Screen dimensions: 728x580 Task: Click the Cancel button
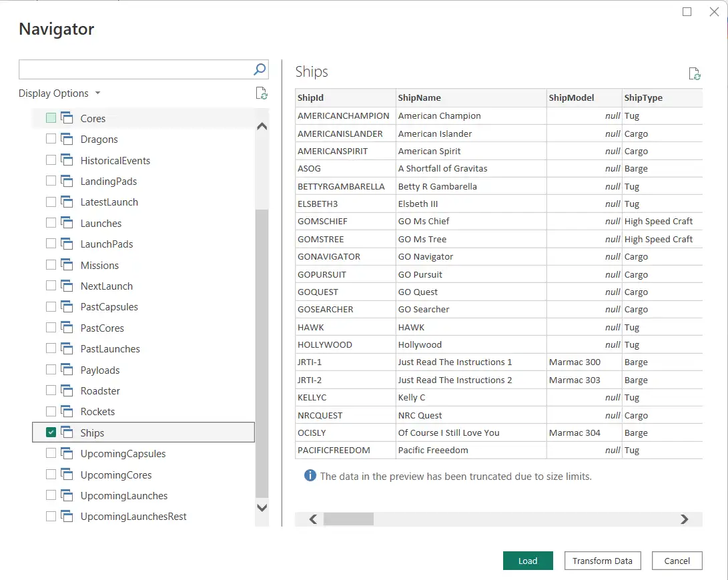[677, 561]
